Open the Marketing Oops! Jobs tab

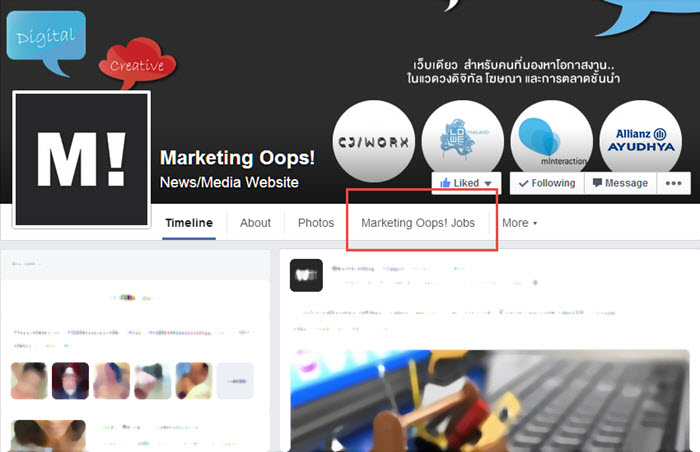pyautogui.click(x=418, y=222)
